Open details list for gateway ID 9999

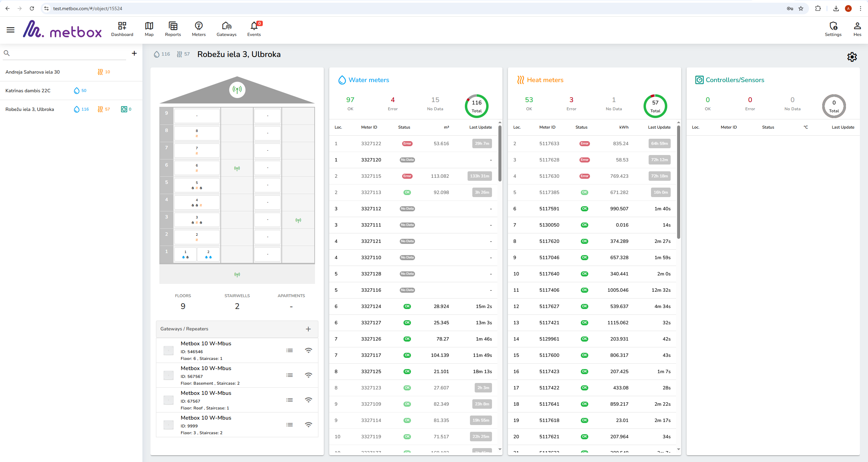(x=290, y=425)
